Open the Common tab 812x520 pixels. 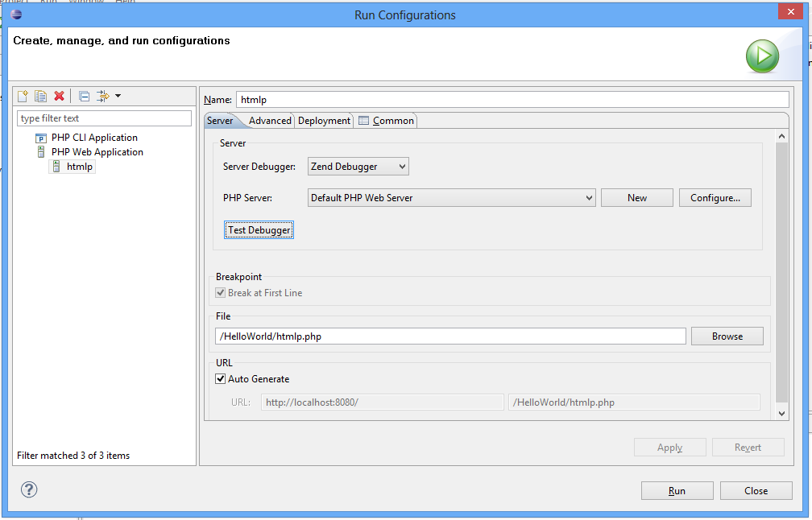(387, 121)
